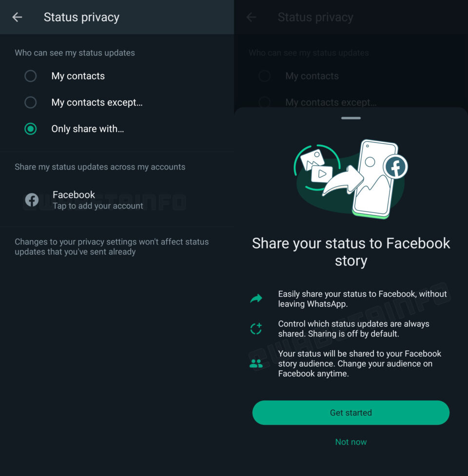The height and width of the screenshot is (476, 468).
Task: Tap the Facebook badge on the phone illustration
Action: pyautogui.click(x=395, y=167)
